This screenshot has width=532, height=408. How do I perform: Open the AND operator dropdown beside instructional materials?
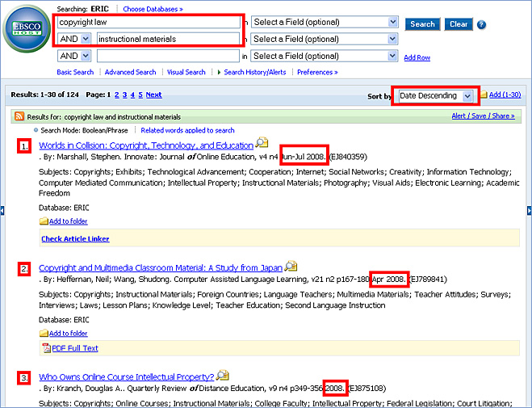[x=74, y=39]
